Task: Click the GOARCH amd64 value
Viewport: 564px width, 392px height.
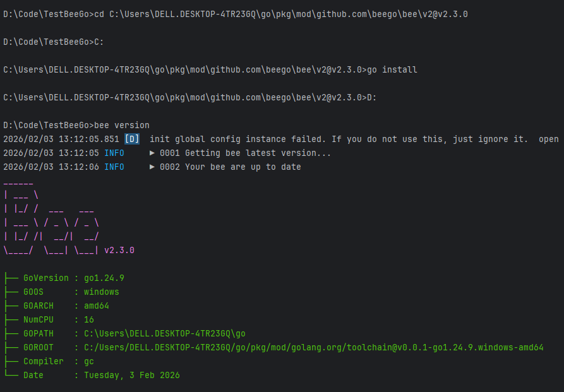Action: pyautogui.click(x=97, y=306)
